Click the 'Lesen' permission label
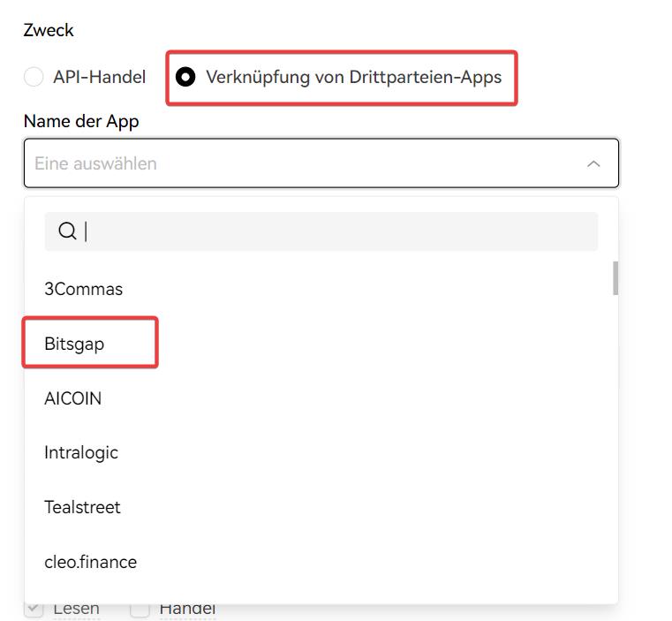 [76, 609]
